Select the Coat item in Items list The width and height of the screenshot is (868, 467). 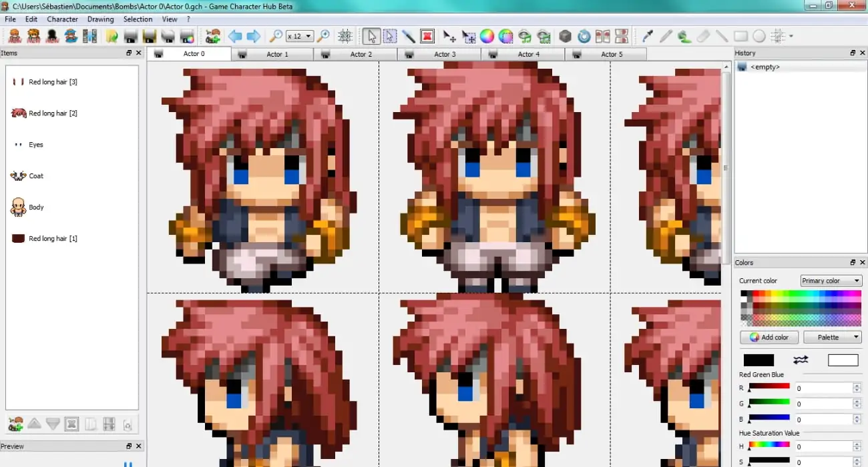[x=27, y=176]
